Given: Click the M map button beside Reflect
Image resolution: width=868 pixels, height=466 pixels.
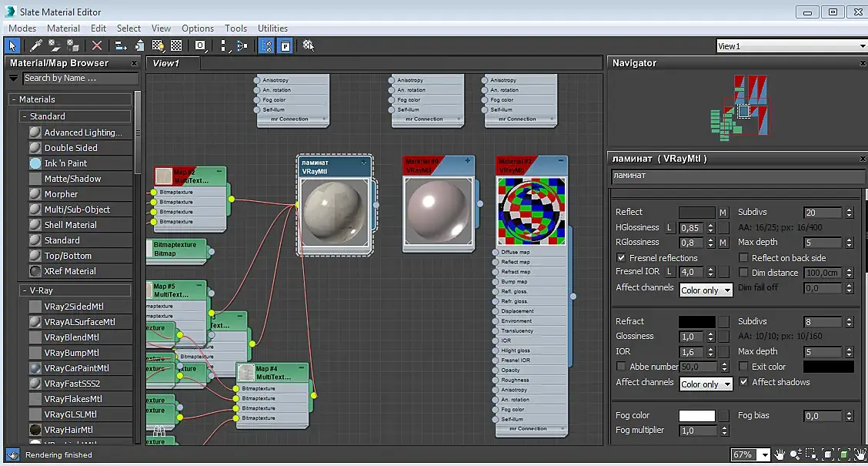Looking at the screenshot, I should [x=723, y=213].
